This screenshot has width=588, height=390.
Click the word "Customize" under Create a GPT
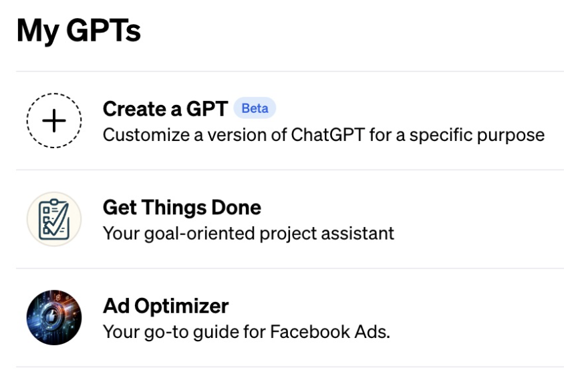coord(142,135)
